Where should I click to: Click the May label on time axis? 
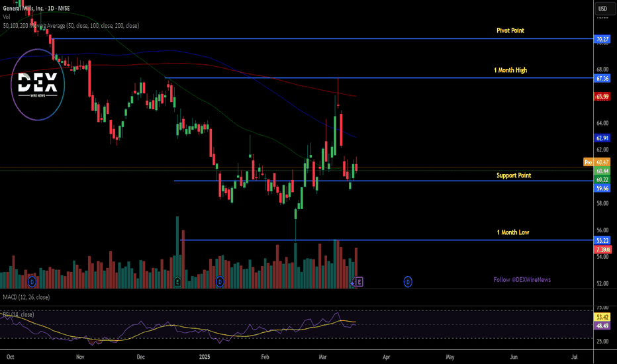[450, 357]
